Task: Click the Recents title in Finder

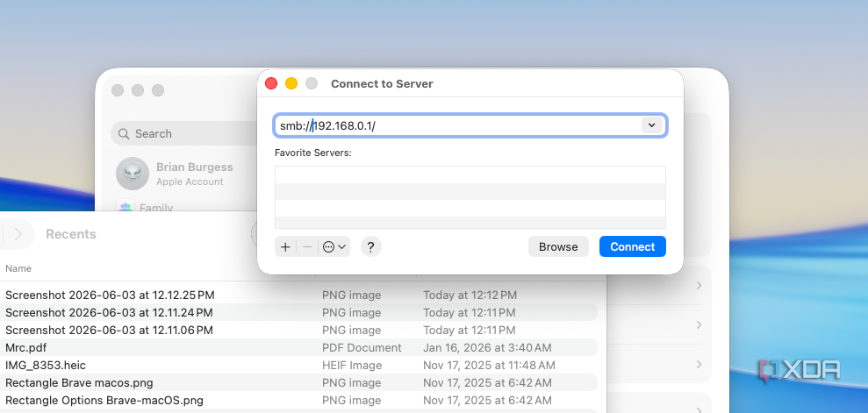Action: [71, 234]
